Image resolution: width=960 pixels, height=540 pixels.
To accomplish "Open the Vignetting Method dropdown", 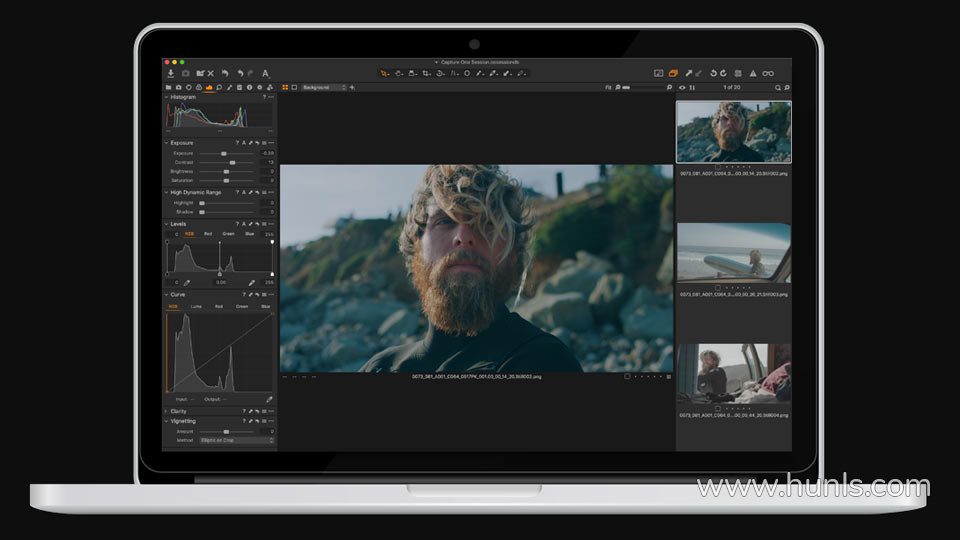I will coord(236,440).
